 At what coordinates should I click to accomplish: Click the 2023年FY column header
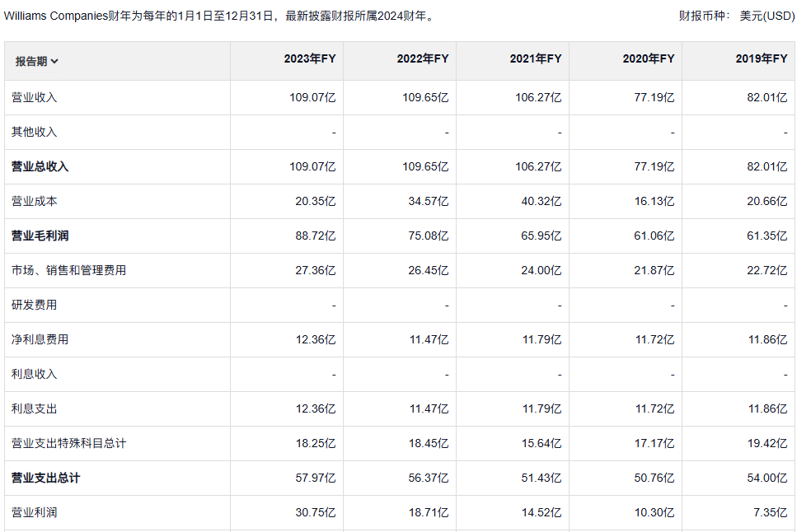tap(309, 58)
